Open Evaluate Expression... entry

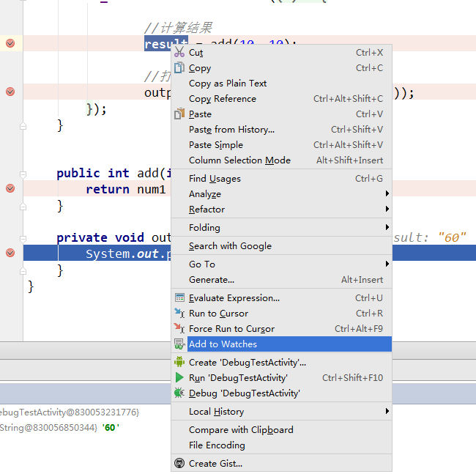[281, 298]
